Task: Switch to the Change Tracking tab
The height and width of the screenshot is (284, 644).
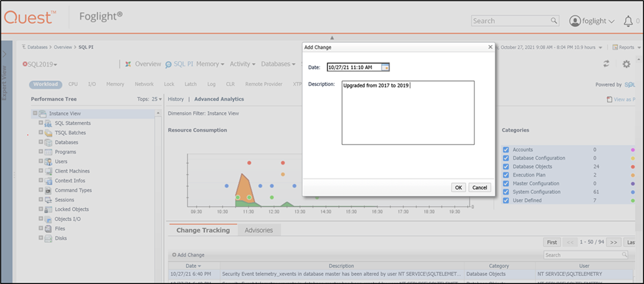Action: point(203,230)
